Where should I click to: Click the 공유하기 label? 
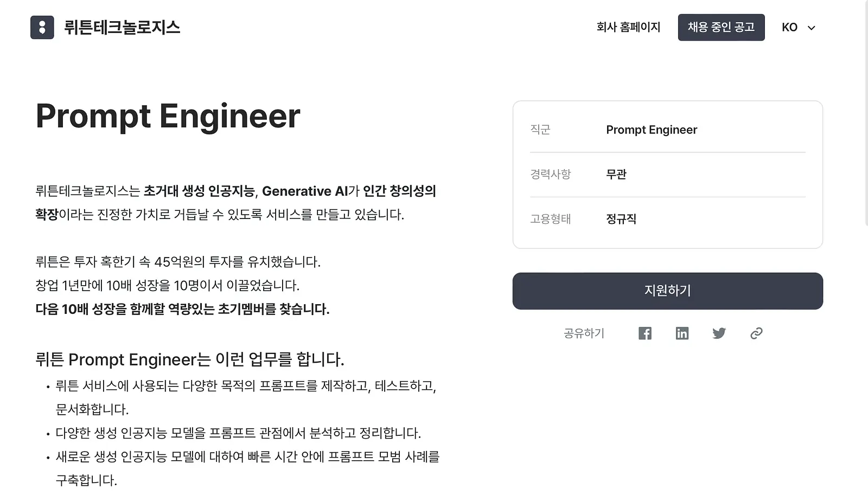pos(584,333)
